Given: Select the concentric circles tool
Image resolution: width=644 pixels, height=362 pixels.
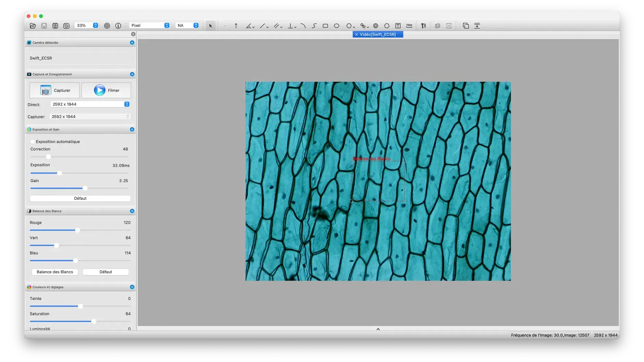Looking at the screenshot, I should pos(376,26).
